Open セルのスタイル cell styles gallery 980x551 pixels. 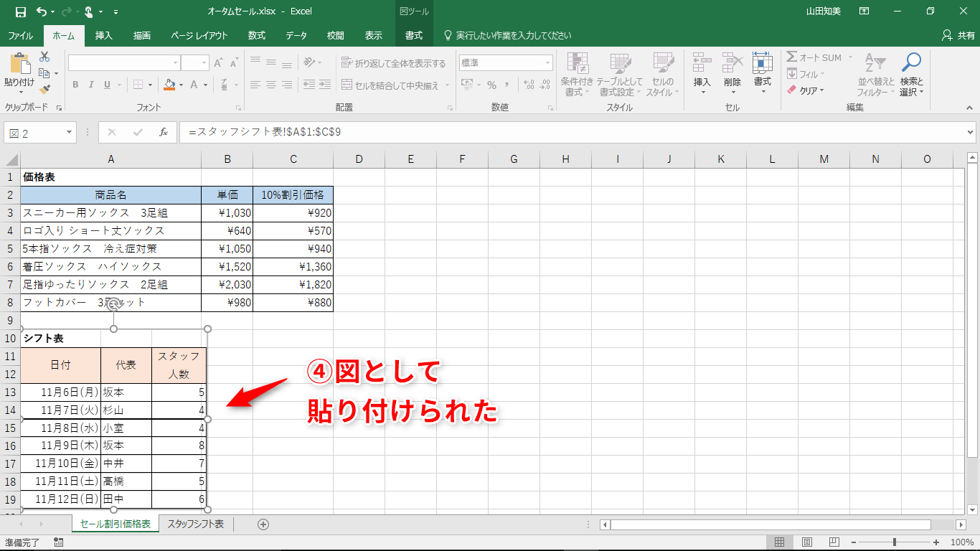(663, 75)
